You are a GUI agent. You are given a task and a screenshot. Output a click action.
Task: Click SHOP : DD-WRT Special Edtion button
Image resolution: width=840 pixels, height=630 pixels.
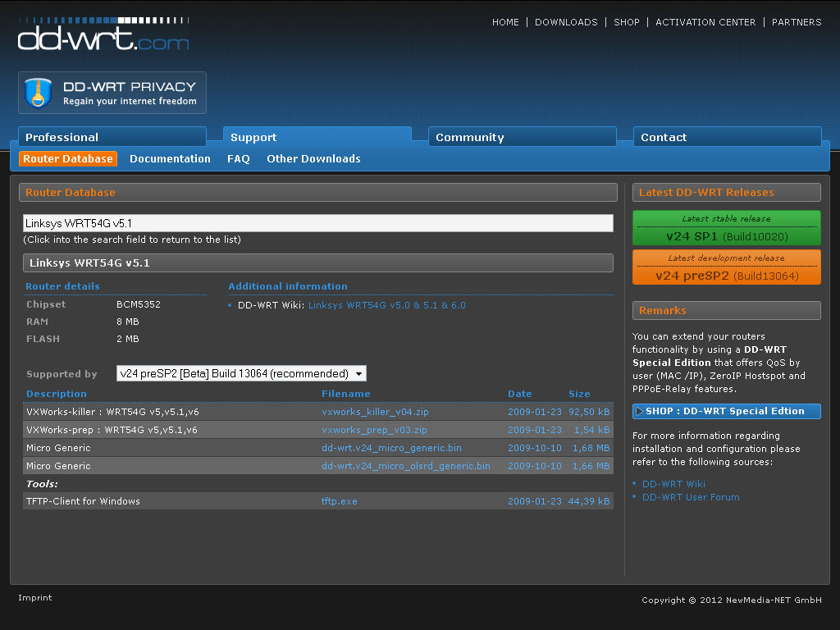pos(727,411)
